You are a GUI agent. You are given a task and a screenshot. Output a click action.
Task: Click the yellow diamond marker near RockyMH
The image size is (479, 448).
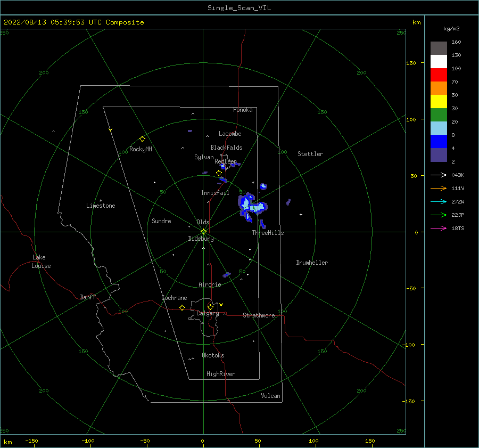(x=142, y=139)
